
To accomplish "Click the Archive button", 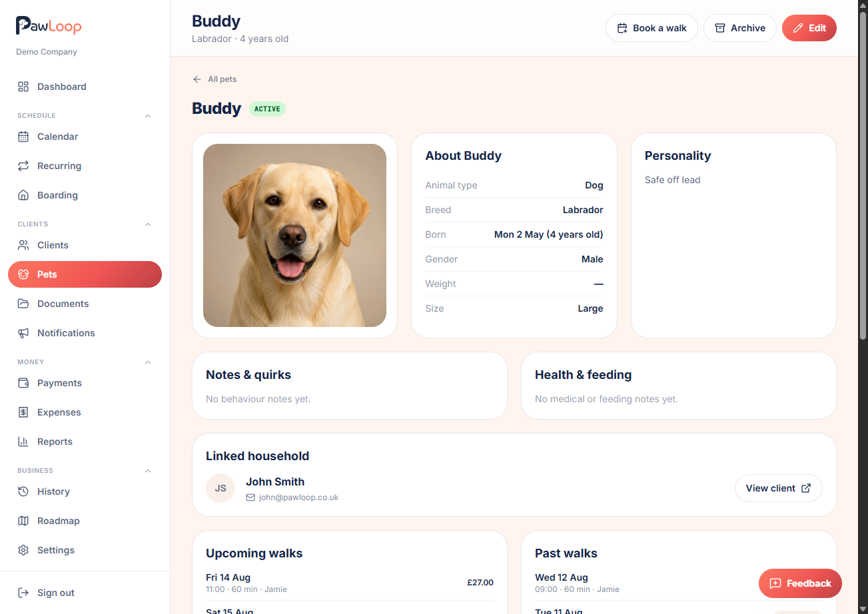I will coord(740,28).
